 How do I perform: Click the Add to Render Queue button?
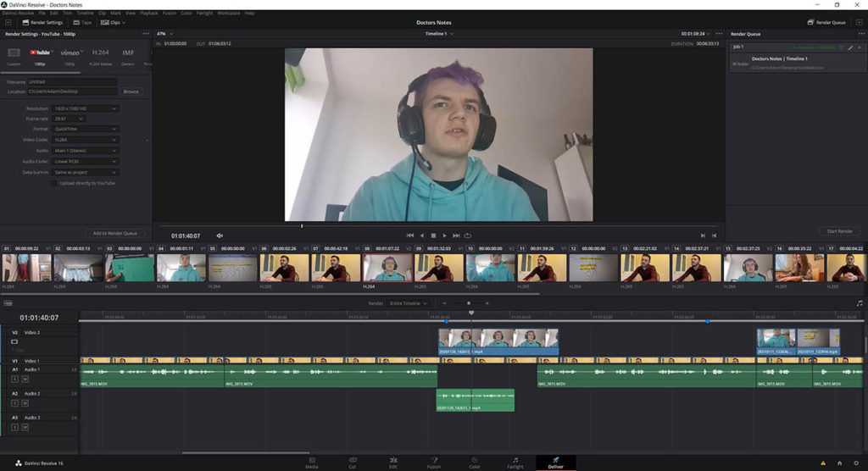click(114, 233)
